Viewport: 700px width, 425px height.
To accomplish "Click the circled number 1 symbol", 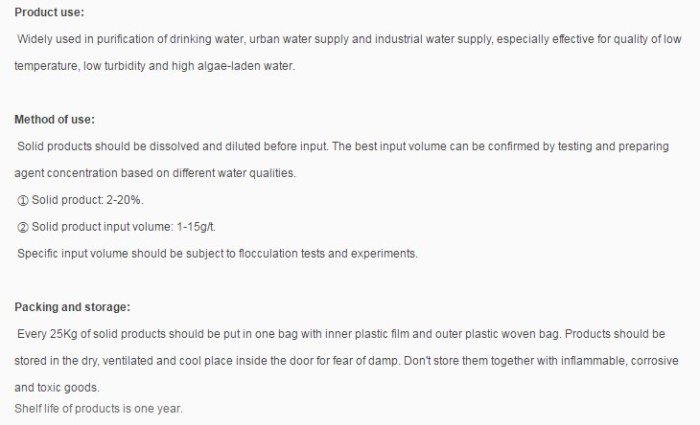I will [x=23, y=200].
